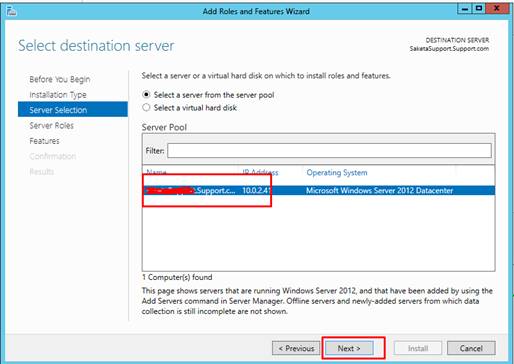The image size is (514, 364).
Task: Click the destination server name SakataSupport.Support.com
Action: coord(449,49)
